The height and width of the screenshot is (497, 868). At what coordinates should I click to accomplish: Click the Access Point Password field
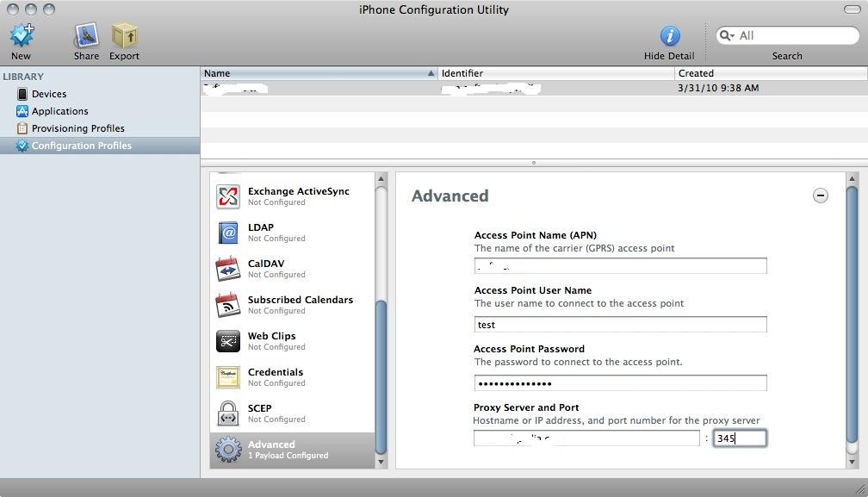(621, 383)
